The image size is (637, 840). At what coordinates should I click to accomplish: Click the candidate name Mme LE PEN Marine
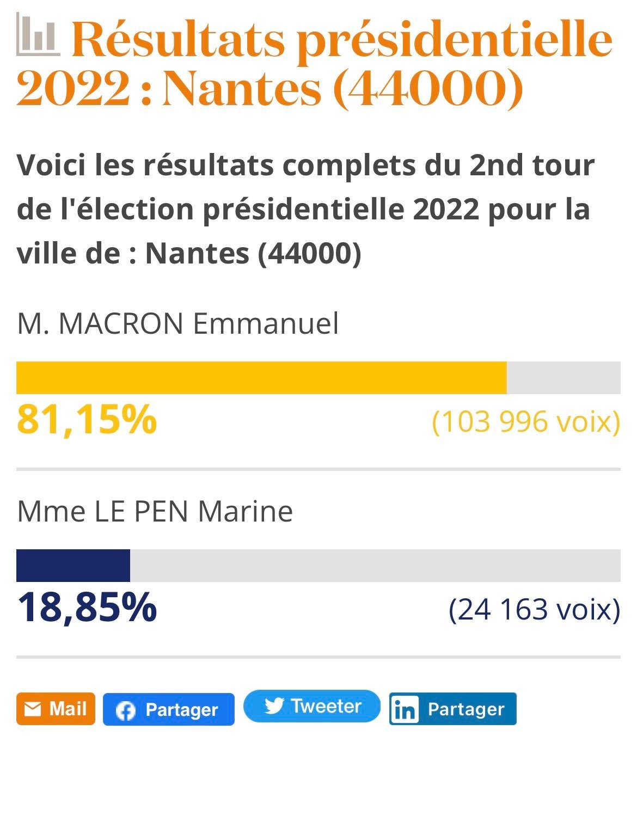coord(155,511)
